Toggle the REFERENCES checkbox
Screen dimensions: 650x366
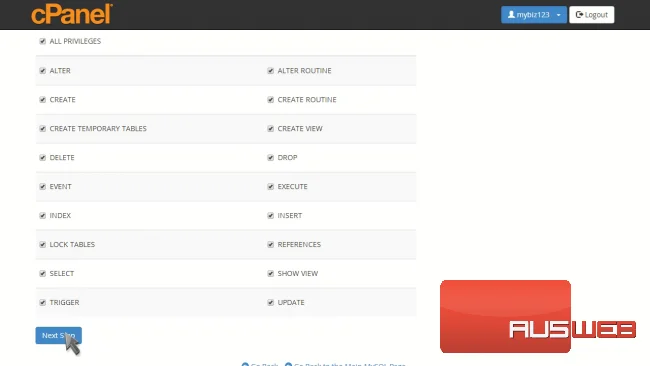[x=271, y=245]
